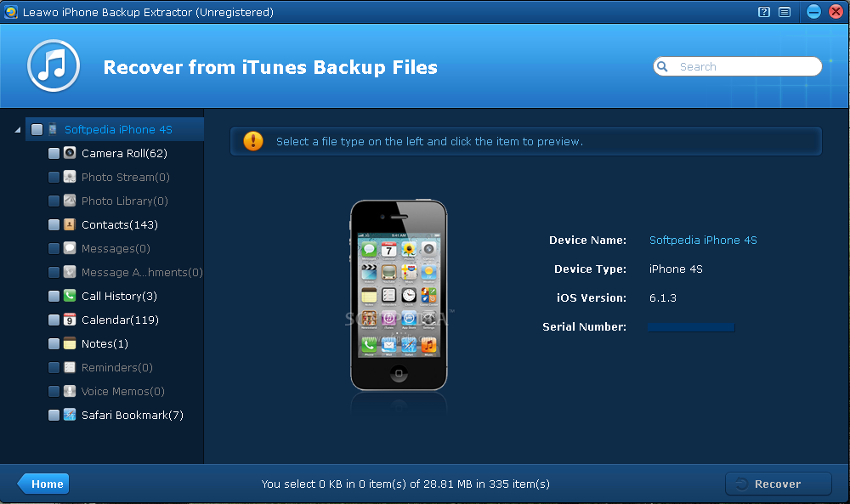
Task: Minimize the Leawo window
Action: coord(813,11)
